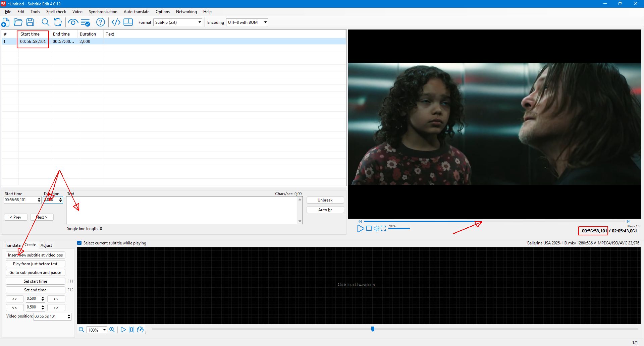Click the Start time spinner arrows
This screenshot has height=346, width=644.
tap(39, 200)
